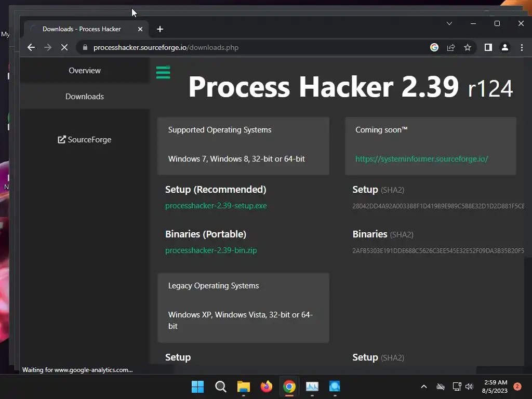Open the tab search chevron in the title bar
This screenshot has width=532, height=399.
449,23
